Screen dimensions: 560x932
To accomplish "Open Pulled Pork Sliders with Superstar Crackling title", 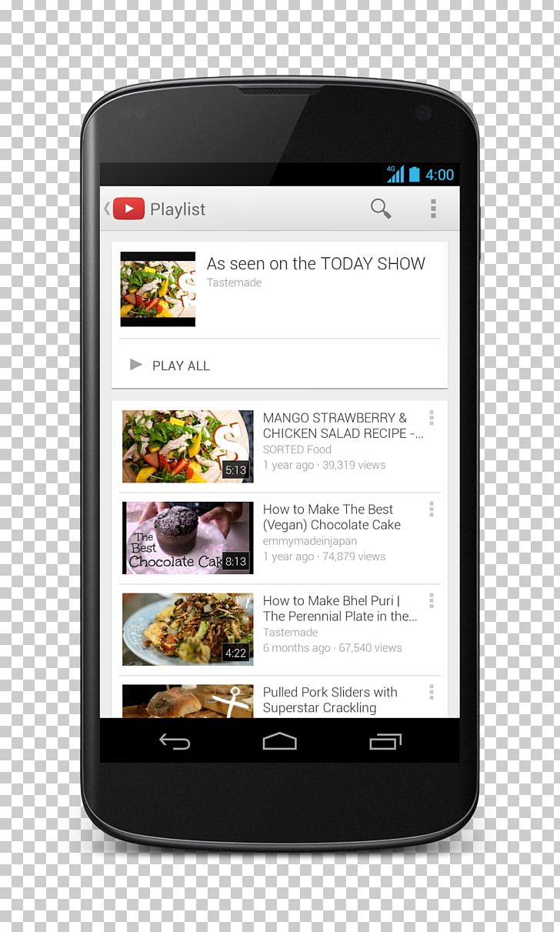I will coord(330,700).
